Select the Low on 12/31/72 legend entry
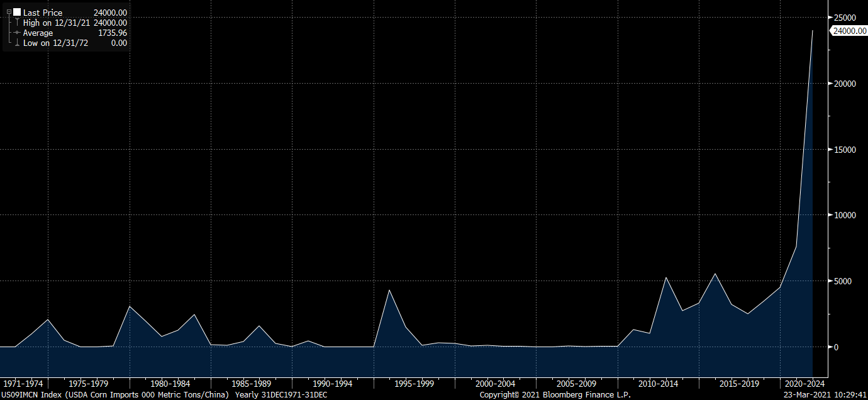 [x=55, y=43]
